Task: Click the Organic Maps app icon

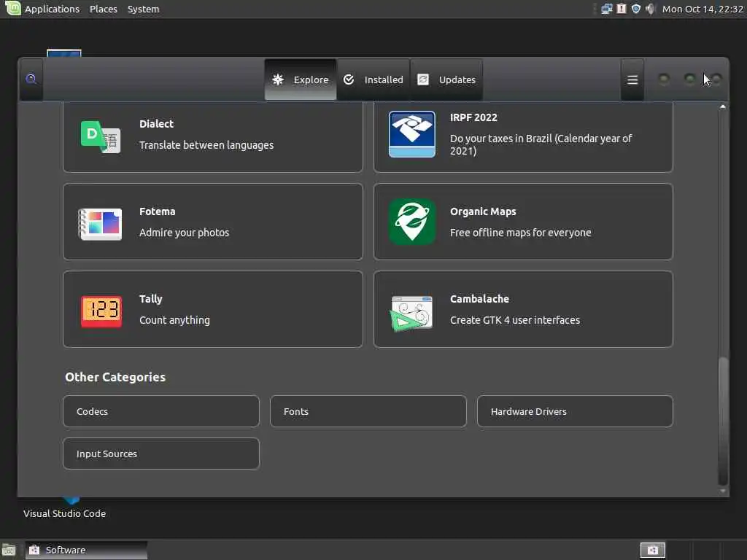Action: (411, 222)
